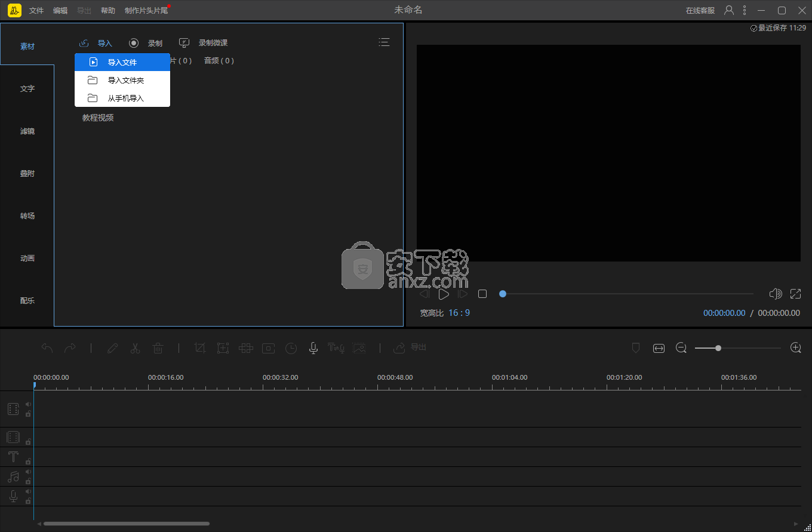Viewport: 812px width, 532px height.
Task: Click the picture snapshot tool icon
Action: [x=359, y=348]
